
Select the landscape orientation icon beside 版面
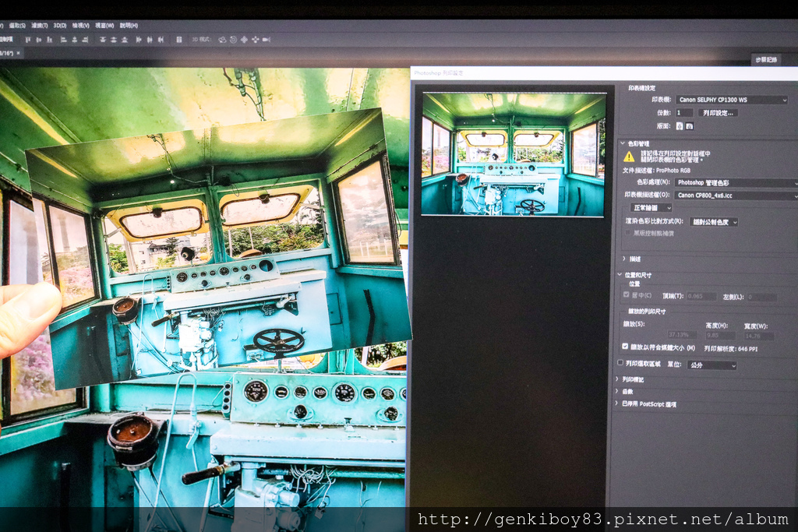(689, 125)
